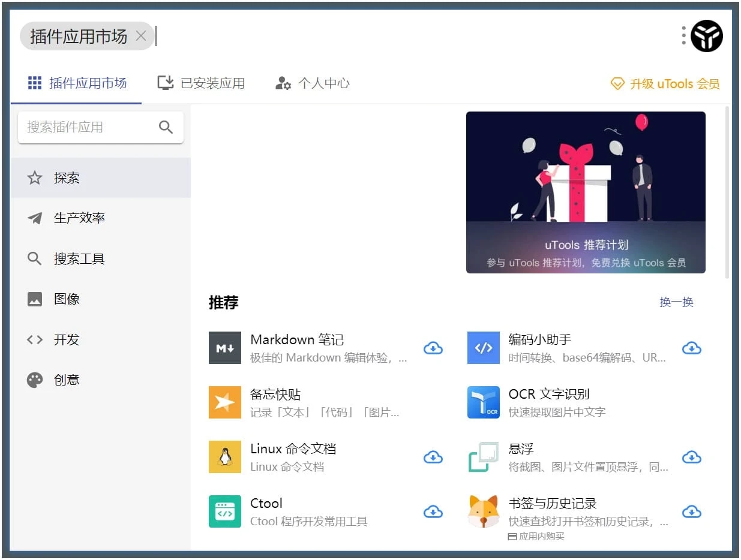The width and height of the screenshot is (741, 560).
Task: Click the search magnifier icon in plugin search
Action: 166,127
